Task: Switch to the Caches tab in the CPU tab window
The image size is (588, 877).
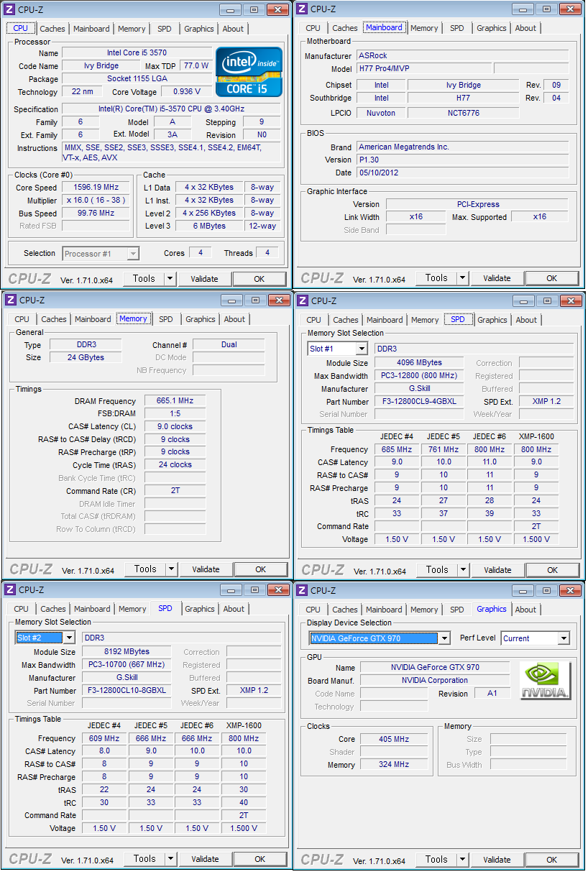Action: click(x=52, y=29)
